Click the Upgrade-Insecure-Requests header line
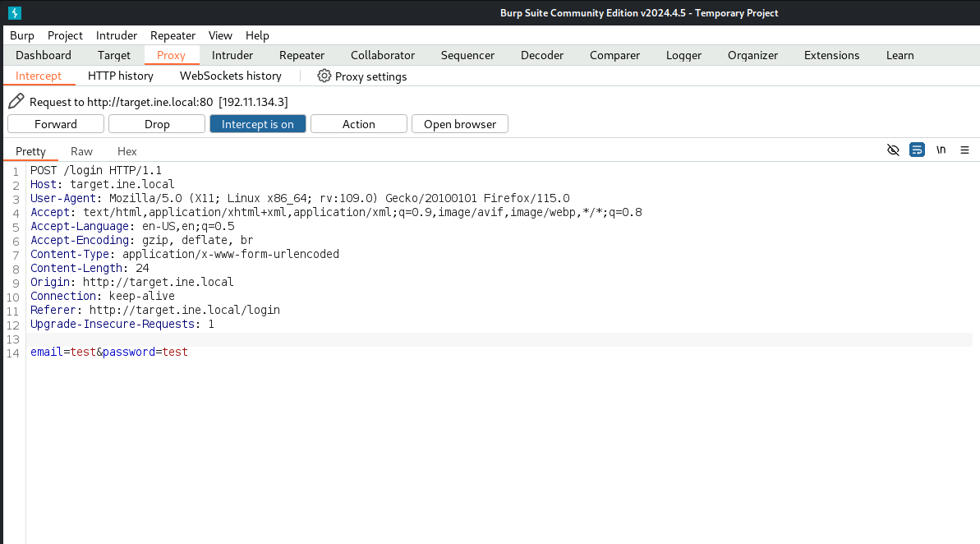 tap(122, 324)
